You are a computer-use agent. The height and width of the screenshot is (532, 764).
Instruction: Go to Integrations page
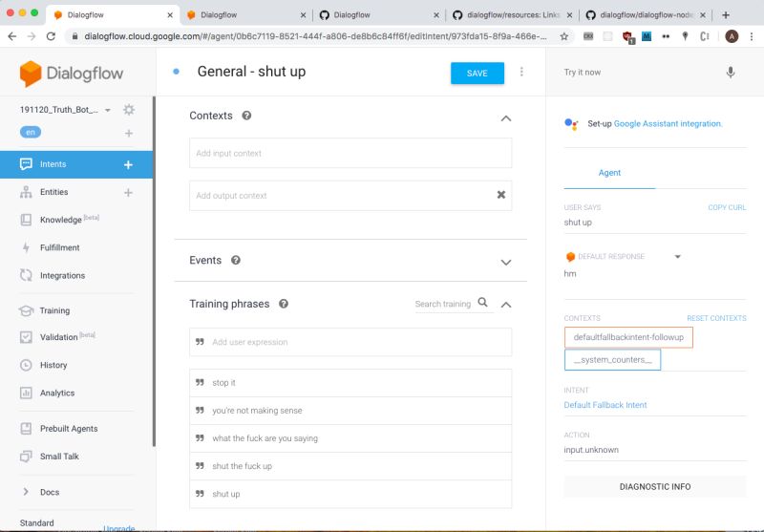click(62, 275)
